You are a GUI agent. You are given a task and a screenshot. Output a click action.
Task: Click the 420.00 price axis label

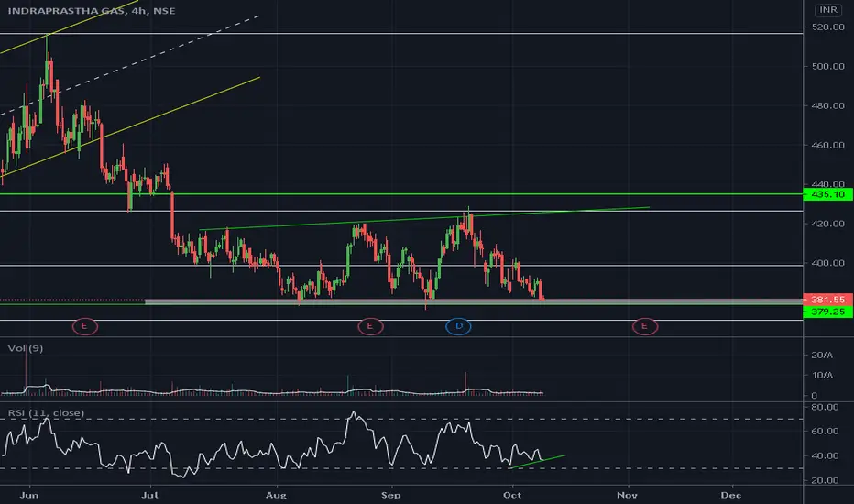click(x=827, y=224)
